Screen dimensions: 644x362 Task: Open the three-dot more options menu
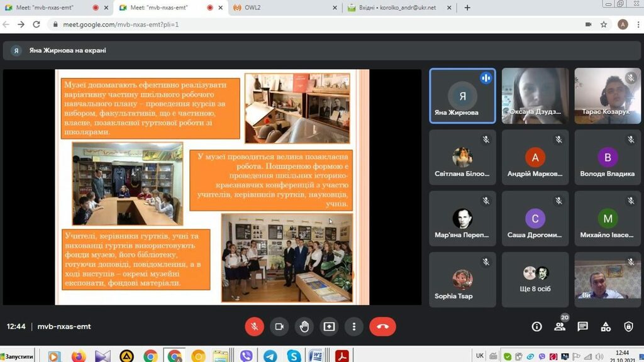354,327
